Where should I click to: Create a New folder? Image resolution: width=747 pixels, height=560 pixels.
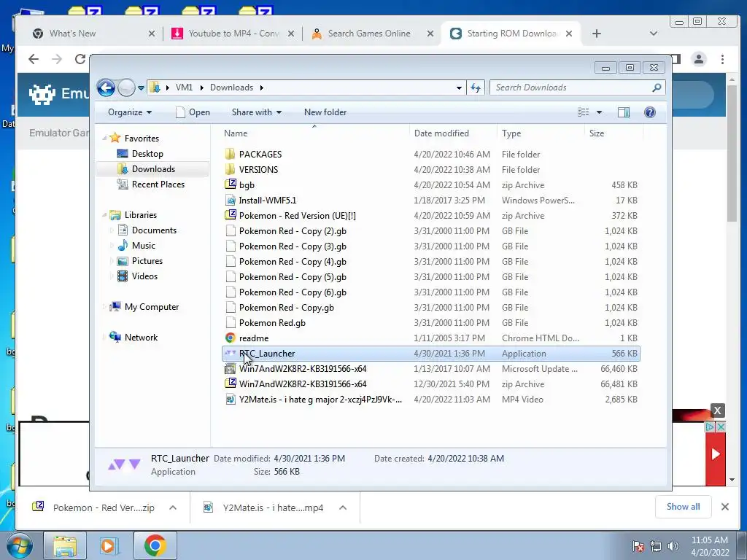325,112
